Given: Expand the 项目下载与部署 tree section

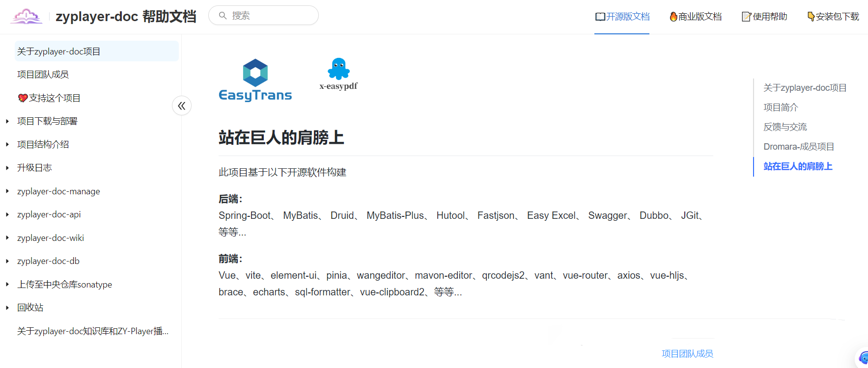Looking at the screenshot, I should pos(7,121).
